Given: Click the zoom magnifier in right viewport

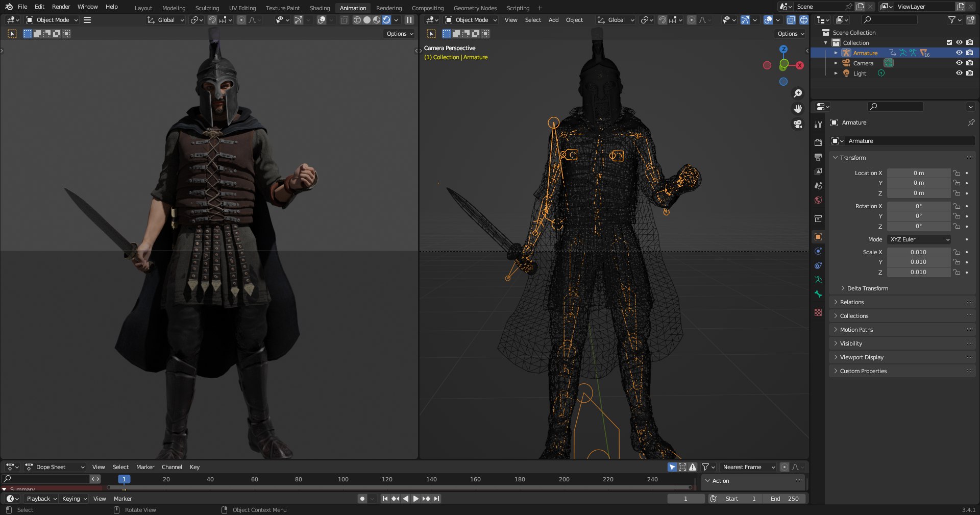Looking at the screenshot, I should [797, 93].
